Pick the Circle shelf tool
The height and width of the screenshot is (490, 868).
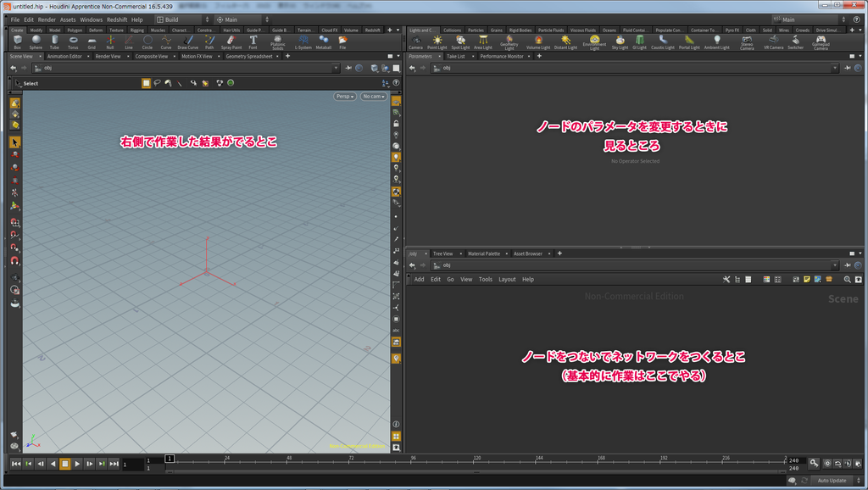pos(147,42)
